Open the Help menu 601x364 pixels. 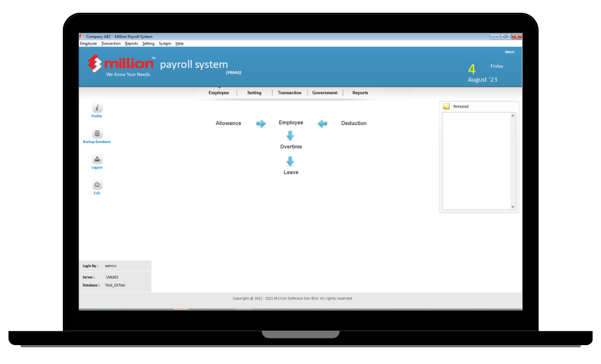179,43
